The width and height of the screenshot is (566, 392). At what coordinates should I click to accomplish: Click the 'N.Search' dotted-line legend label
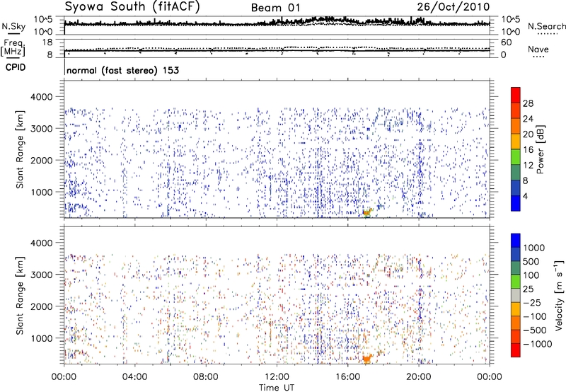point(546,26)
